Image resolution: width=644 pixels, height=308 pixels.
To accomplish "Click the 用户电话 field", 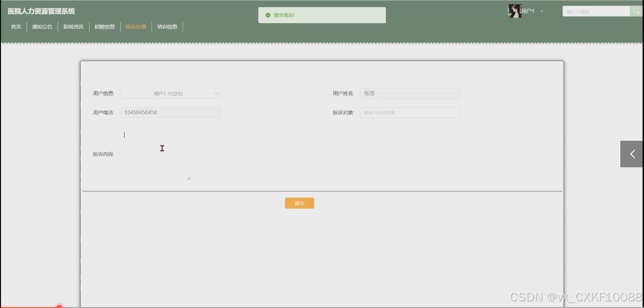I will coord(170,112).
